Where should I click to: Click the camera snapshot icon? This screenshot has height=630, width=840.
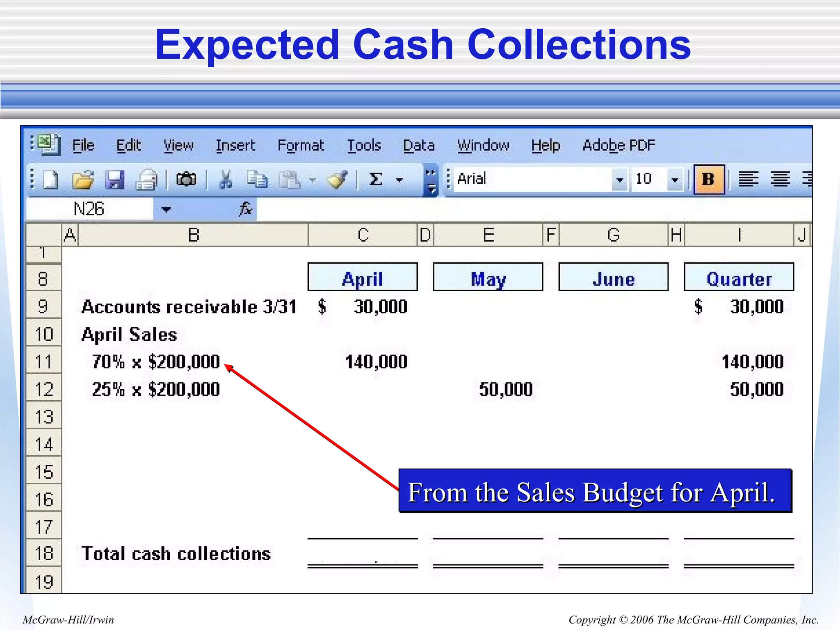pyautogui.click(x=186, y=179)
